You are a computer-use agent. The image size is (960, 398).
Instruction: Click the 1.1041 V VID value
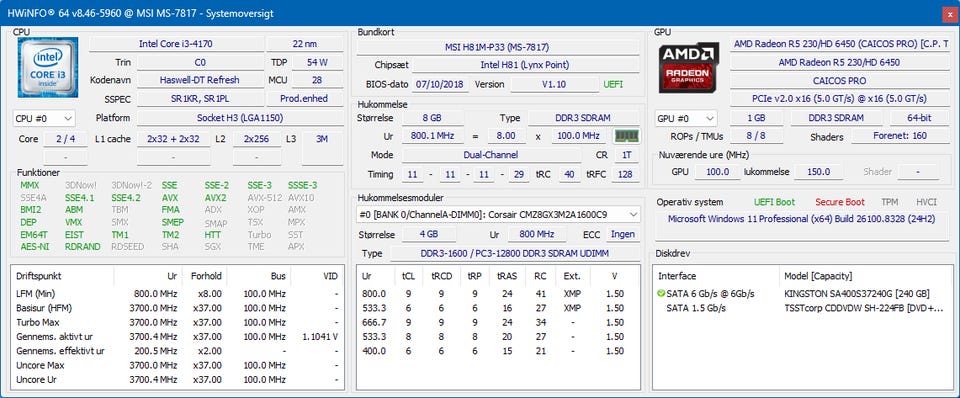(x=320, y=337)
